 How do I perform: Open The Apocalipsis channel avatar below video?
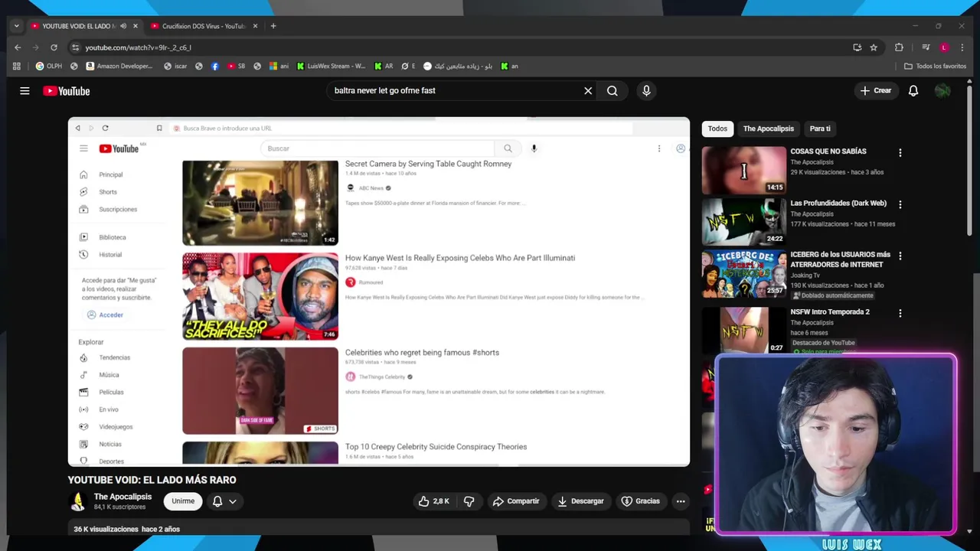(77, 501)
